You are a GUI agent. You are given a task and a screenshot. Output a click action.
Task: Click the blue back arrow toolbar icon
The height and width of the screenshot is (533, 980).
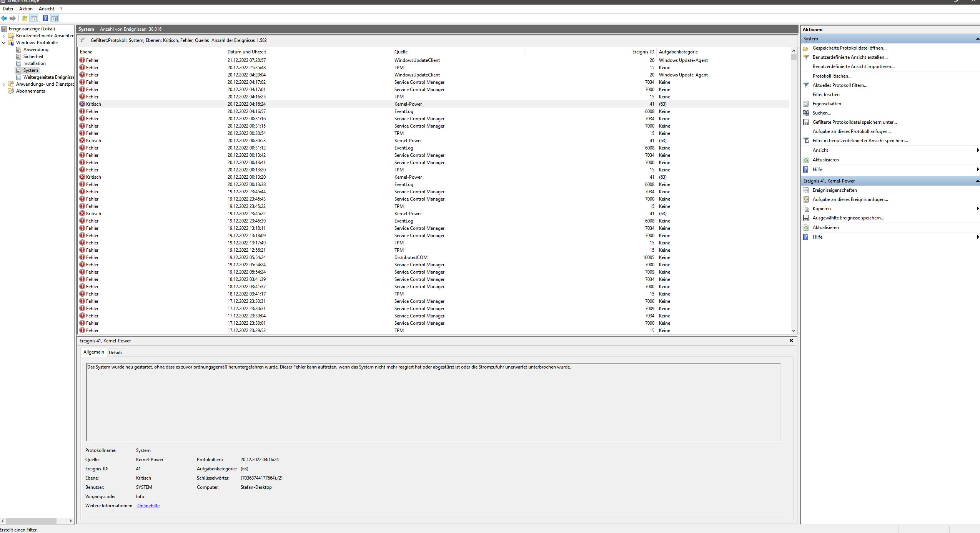point(4,18)
